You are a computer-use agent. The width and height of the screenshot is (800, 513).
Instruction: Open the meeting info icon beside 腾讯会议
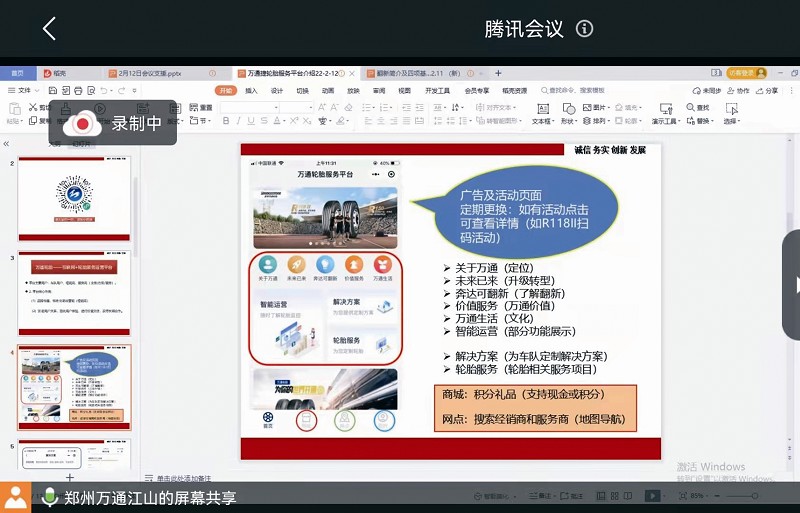coord(585,29)
